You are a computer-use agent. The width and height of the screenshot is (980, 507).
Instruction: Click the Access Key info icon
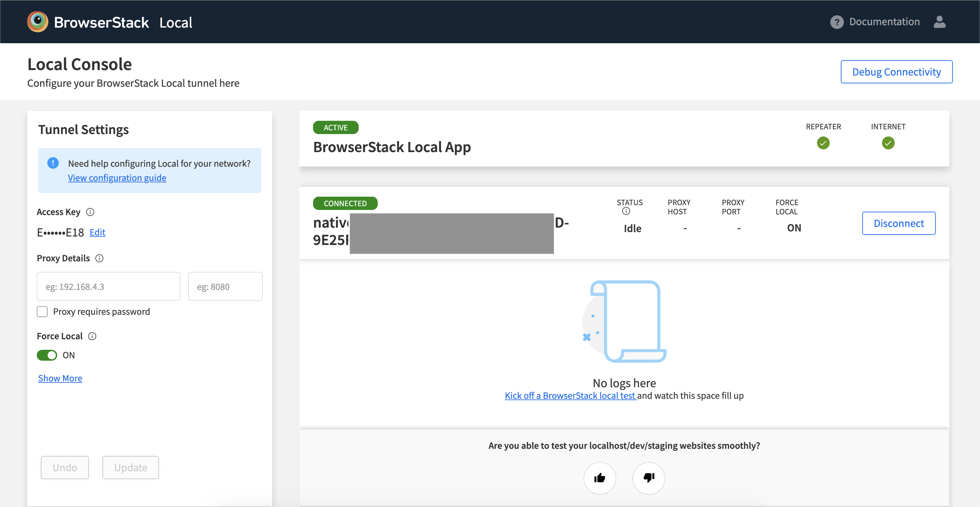(90, 212)
